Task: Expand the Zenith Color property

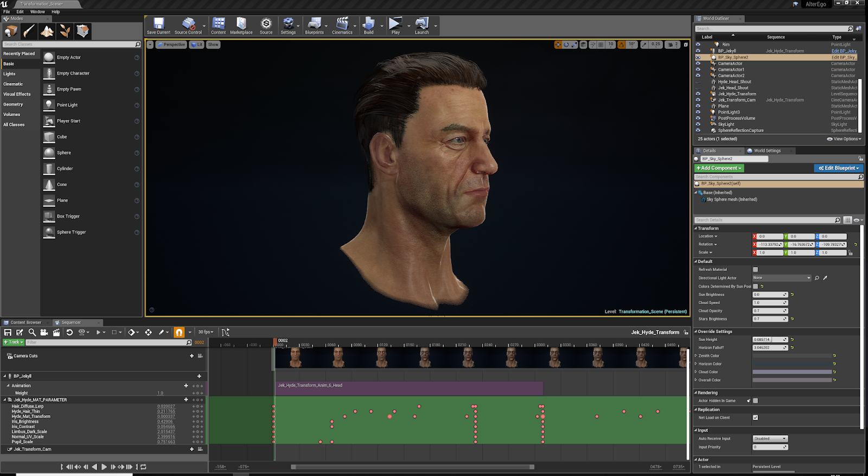Action: [x=696, y=356]
